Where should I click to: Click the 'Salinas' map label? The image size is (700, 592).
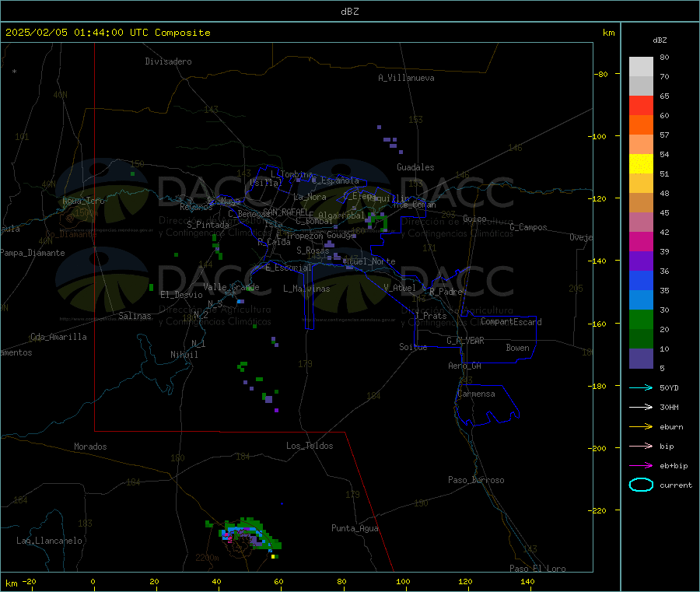pyautogui.click(x=135, y=316)
